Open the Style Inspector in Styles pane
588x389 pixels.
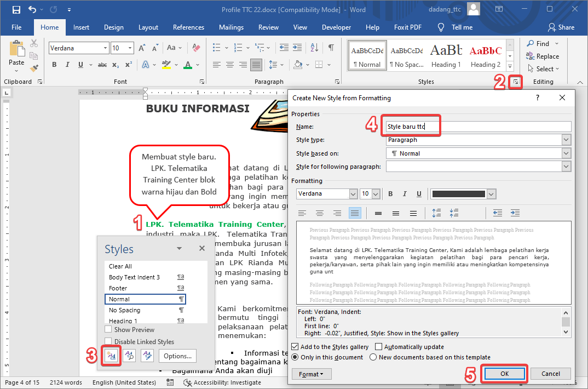[129, 356]
